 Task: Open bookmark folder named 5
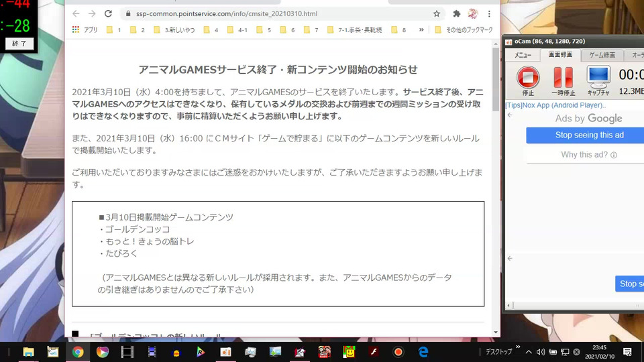coord(264,29)
